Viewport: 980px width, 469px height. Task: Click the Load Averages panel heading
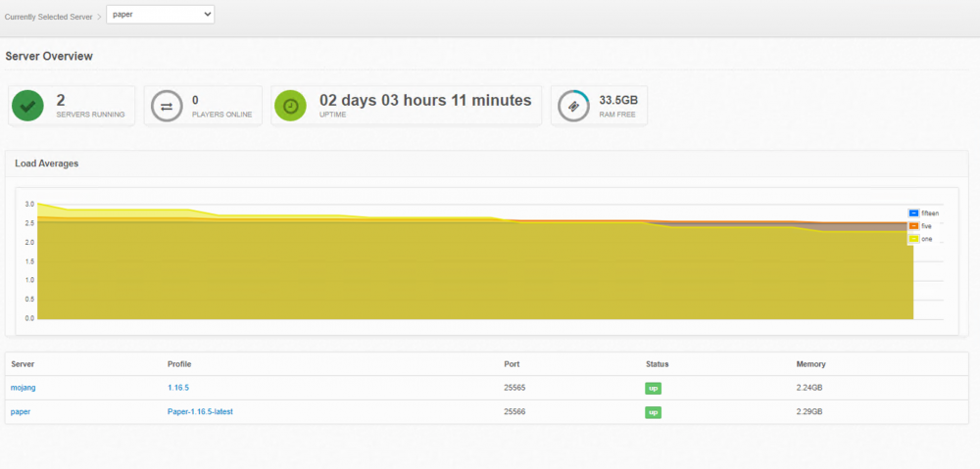click(46, 164)
